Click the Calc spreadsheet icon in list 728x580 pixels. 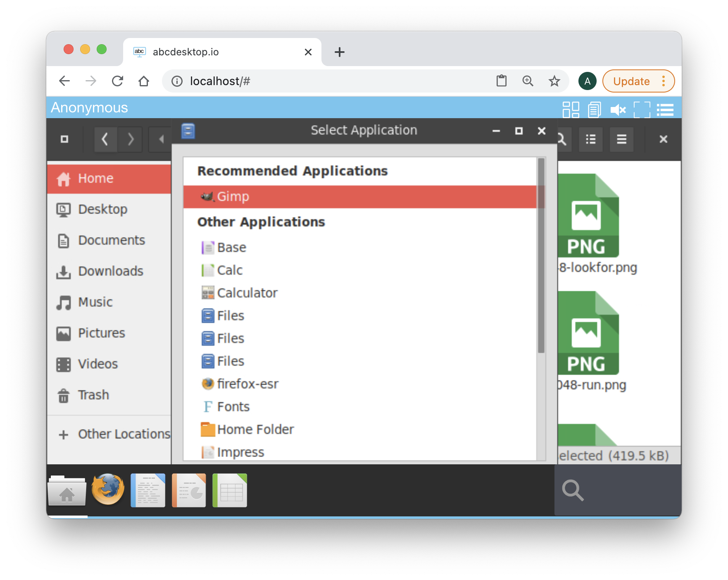(x=208, y=270)
